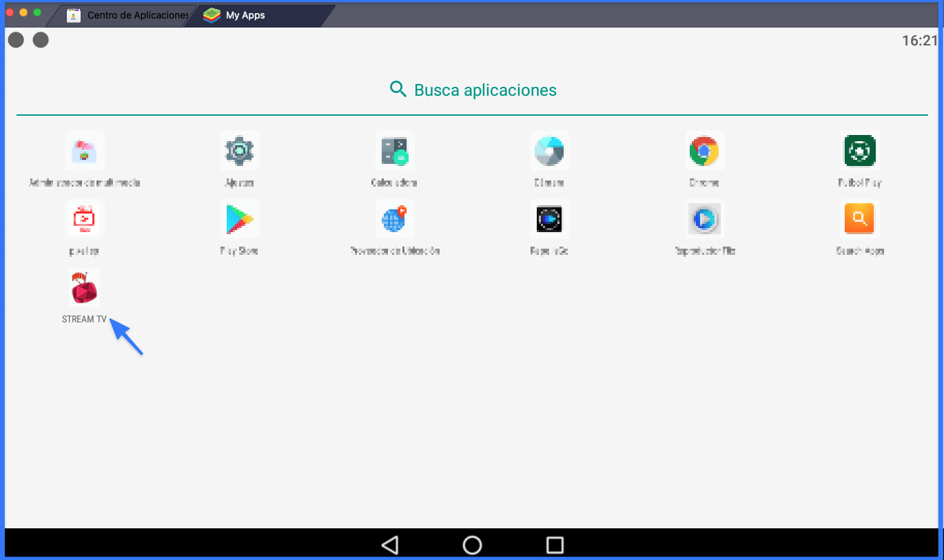
Task: Open the red TV screen app
Action: coord(85,219)
